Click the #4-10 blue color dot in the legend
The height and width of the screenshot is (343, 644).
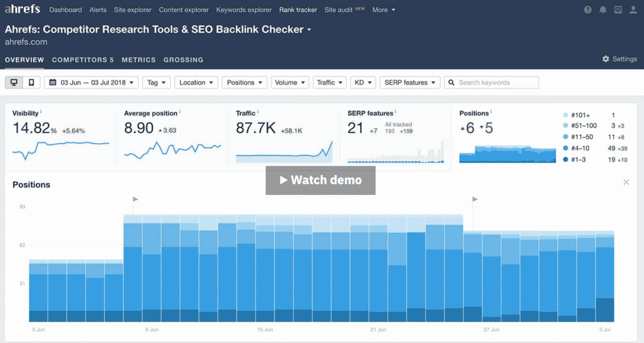coord(566,148)
